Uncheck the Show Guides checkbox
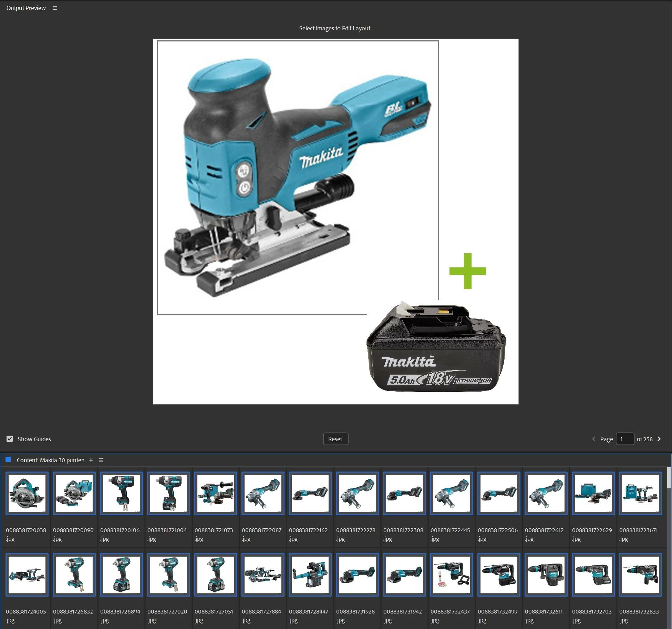 tap(10, 439)
